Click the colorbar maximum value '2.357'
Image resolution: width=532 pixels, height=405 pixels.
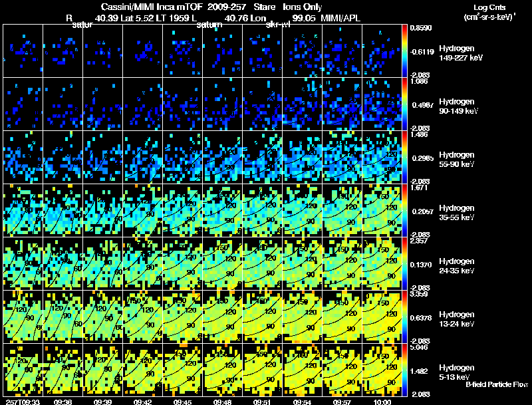tap(419, 241)
